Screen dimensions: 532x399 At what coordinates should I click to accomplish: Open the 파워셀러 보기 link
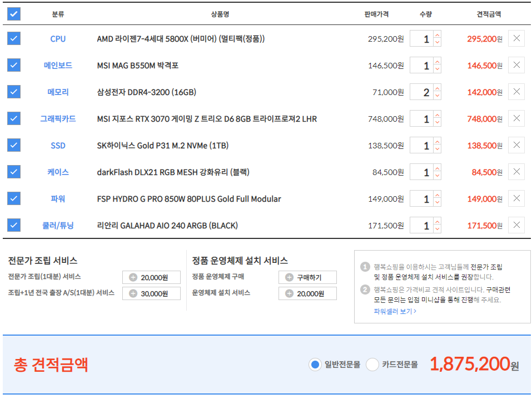[395, 311]
